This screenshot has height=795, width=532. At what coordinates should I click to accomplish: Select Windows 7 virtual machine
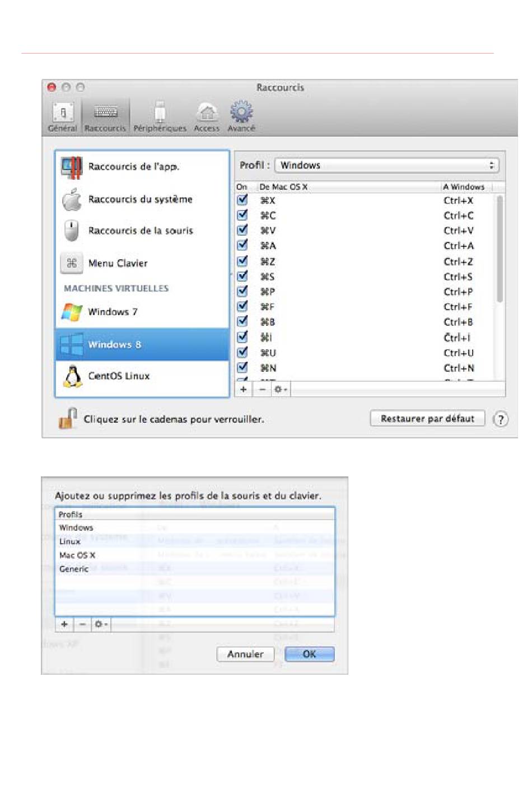(x=142, y=312)
